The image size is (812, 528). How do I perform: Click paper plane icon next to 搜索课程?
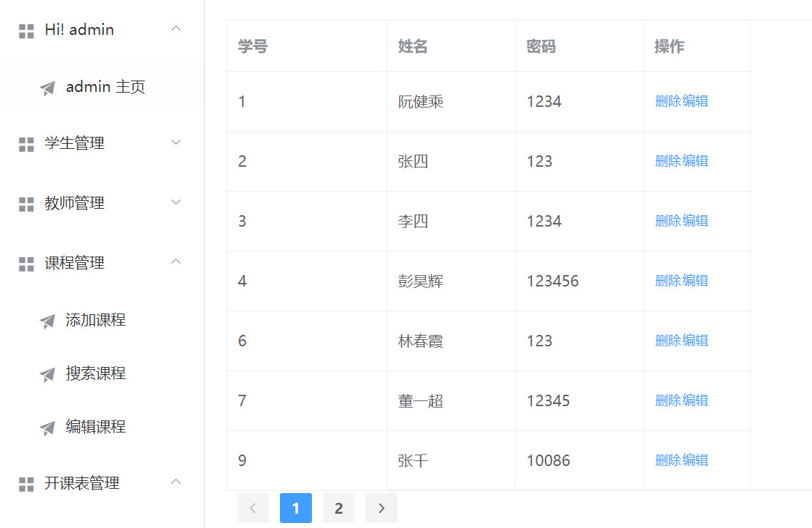coord(48,375)
